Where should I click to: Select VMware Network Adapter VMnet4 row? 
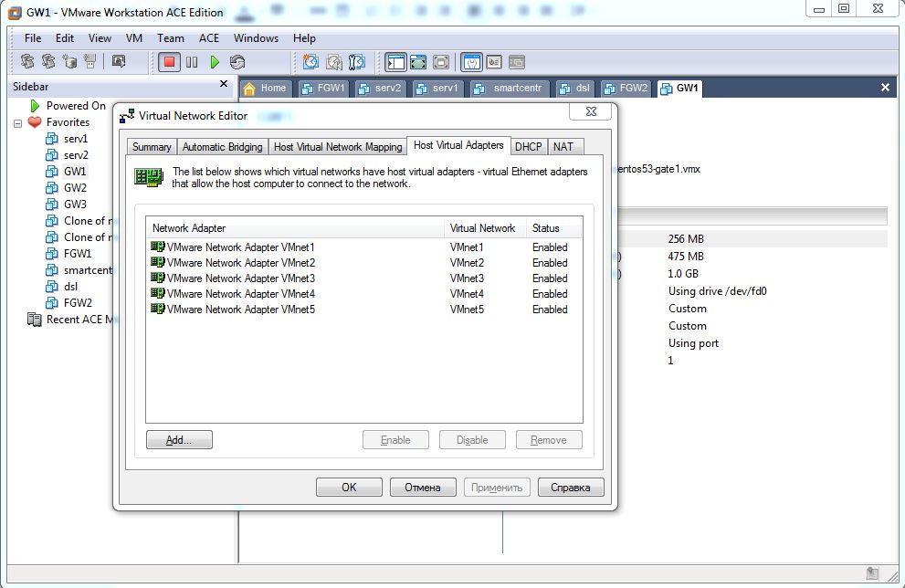363,294
